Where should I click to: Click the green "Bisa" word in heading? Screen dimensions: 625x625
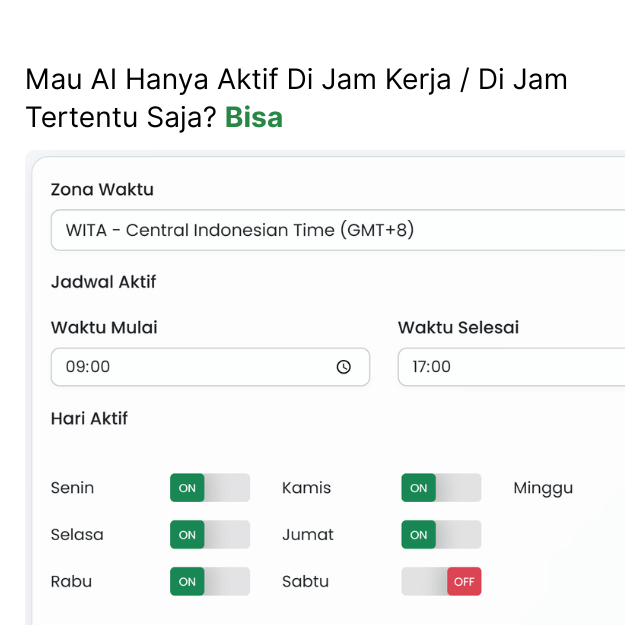(x=254, y=118)
